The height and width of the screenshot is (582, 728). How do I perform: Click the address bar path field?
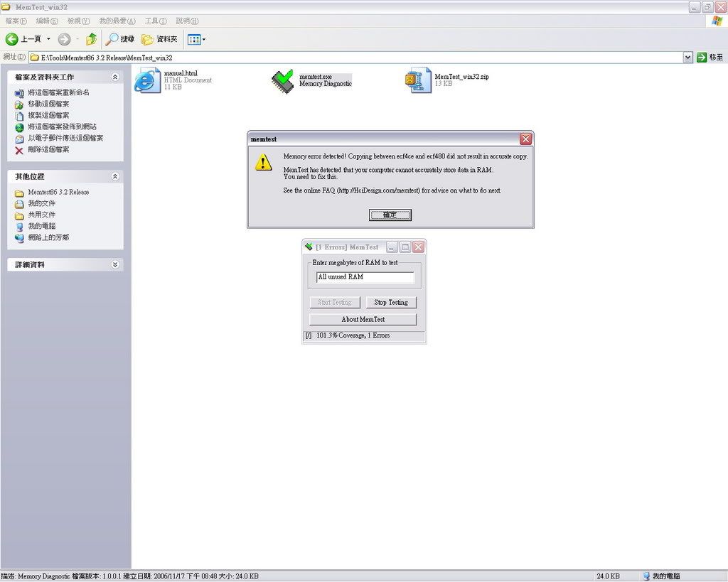[x=356, y=58]
